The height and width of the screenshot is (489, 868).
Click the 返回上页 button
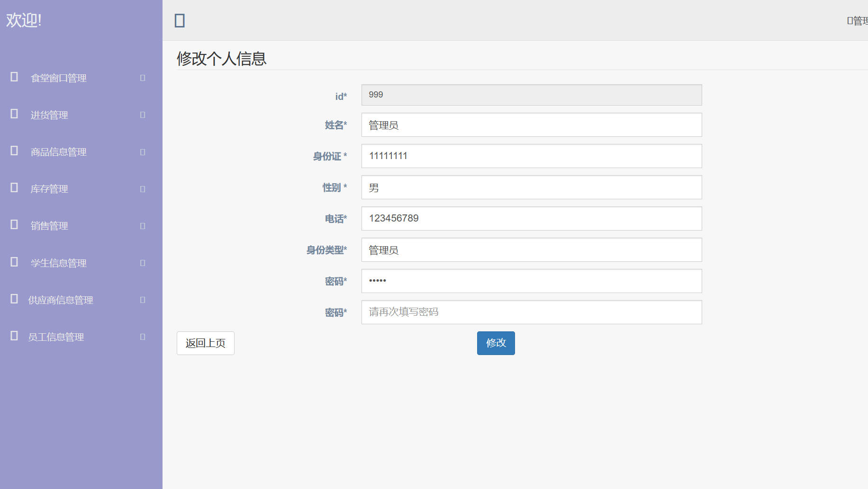point(205,343)
